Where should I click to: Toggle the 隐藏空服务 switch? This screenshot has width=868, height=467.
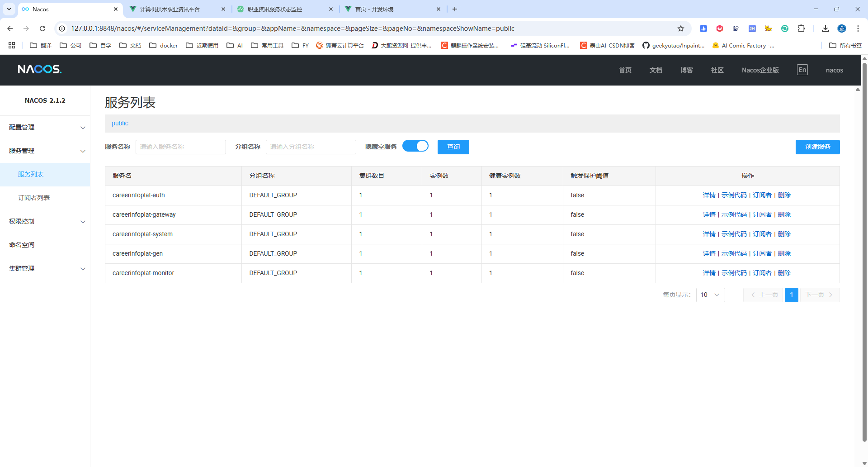415,146
